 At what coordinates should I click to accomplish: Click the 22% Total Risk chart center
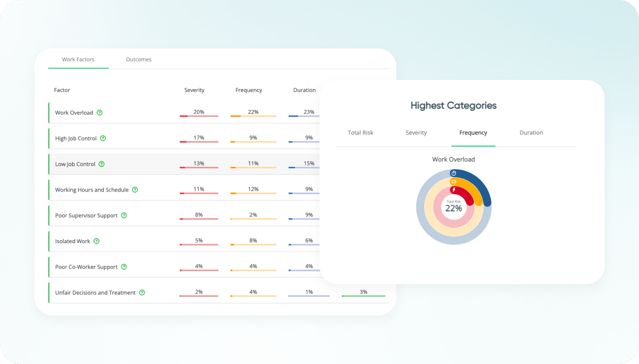453,207
